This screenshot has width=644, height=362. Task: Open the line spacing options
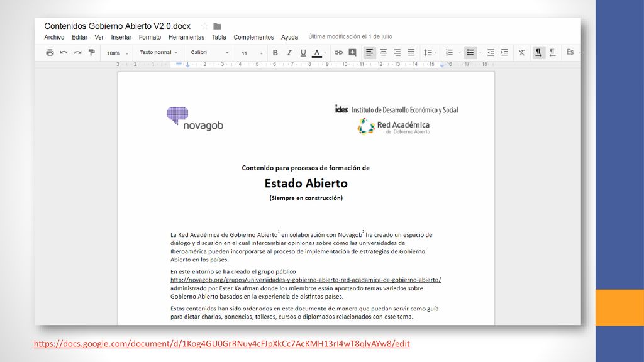pos(430,53)
